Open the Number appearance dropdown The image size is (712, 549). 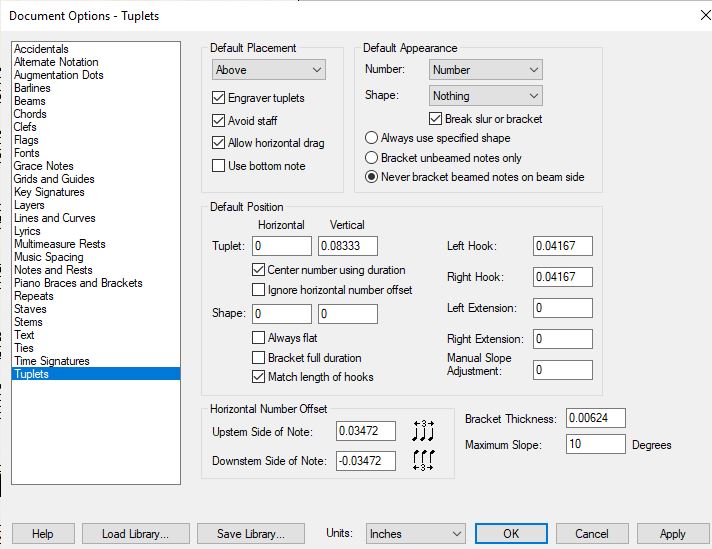click(486, 70)
